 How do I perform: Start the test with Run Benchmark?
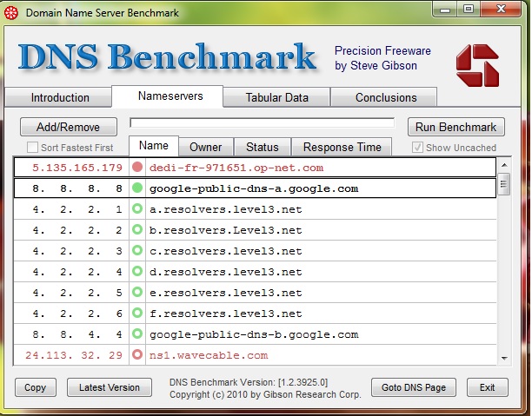coord(456,127)
